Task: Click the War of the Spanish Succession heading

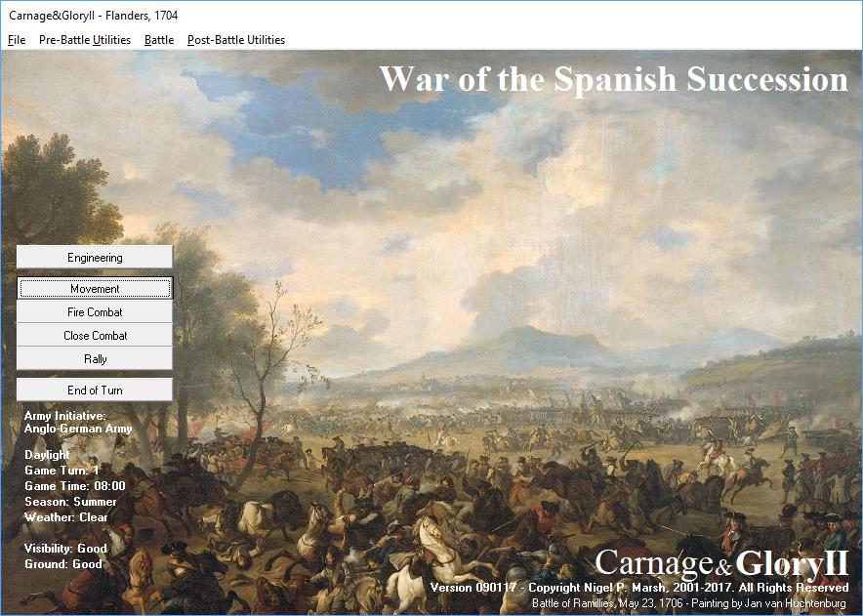Action: pos(613,79)
